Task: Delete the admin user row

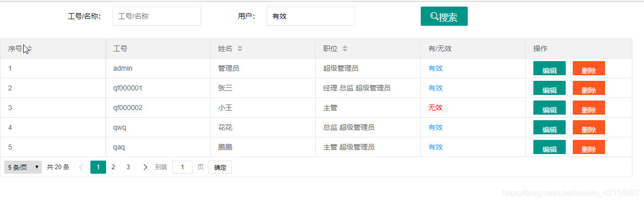Action: coord(588,70)
